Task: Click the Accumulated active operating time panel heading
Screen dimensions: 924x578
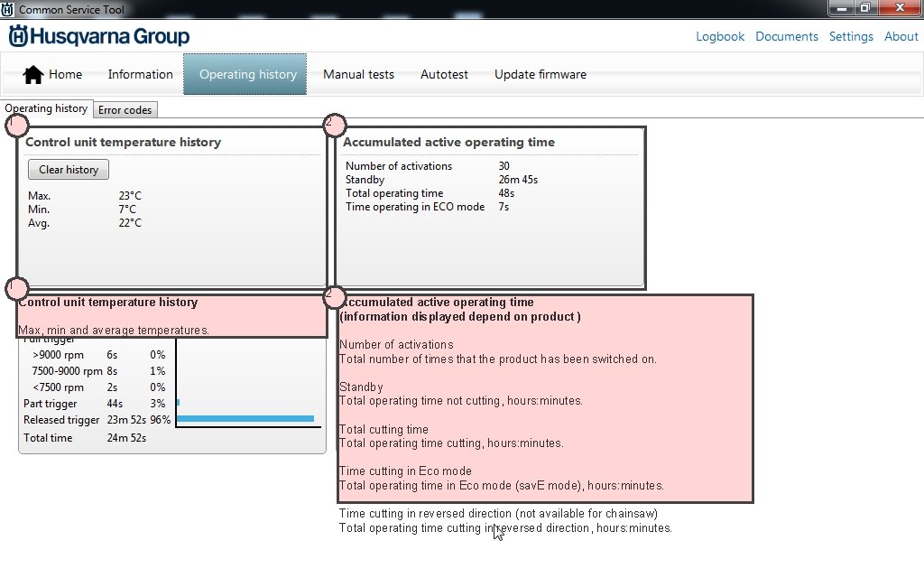Action: pyautogui.click(x=449, y=142)
